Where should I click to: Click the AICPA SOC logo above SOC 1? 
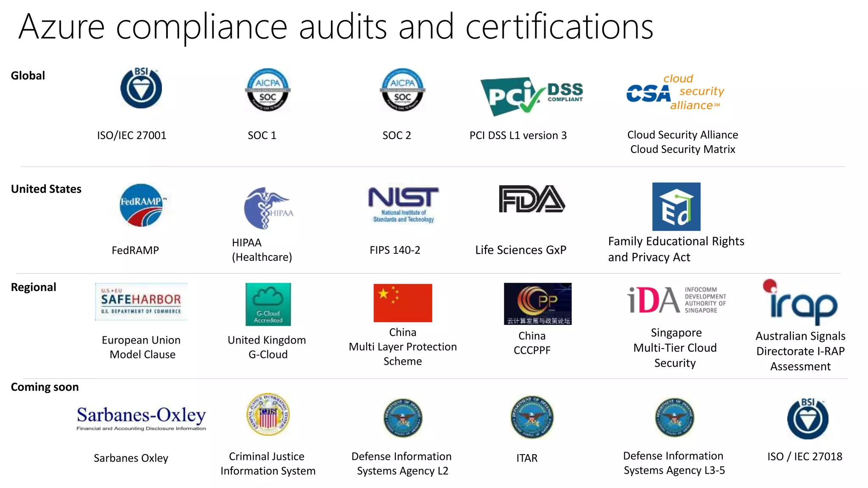coord(267,89)
